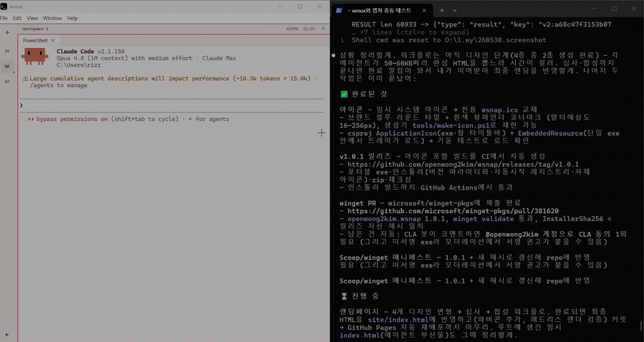Open the View menu in wmux

coord(32,18)
